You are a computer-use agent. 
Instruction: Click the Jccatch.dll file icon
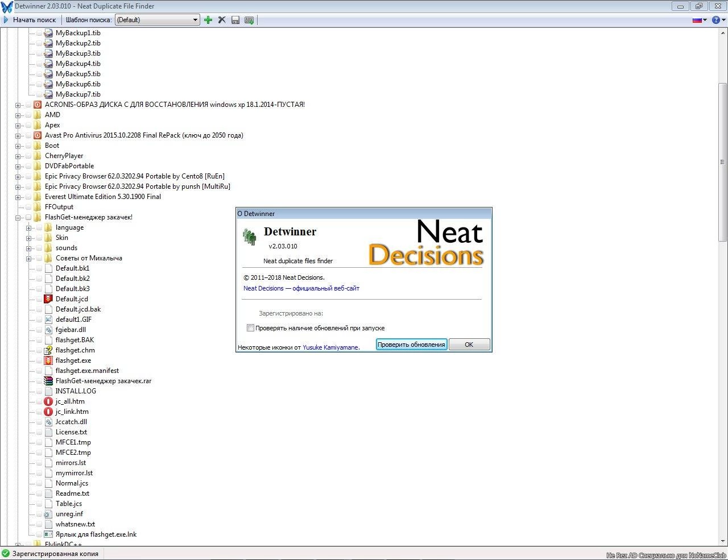48,422
